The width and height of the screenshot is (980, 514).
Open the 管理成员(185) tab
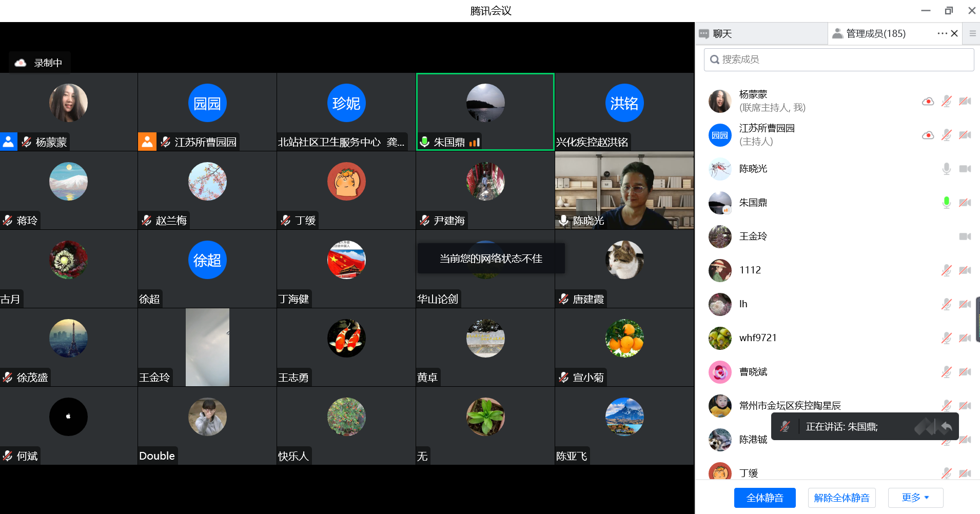[x=875, y=33]
